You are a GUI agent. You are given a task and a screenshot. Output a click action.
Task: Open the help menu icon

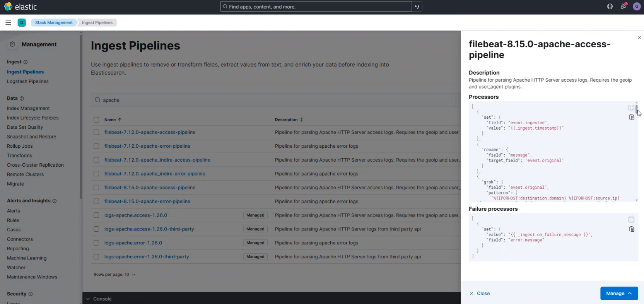[610, 7]
